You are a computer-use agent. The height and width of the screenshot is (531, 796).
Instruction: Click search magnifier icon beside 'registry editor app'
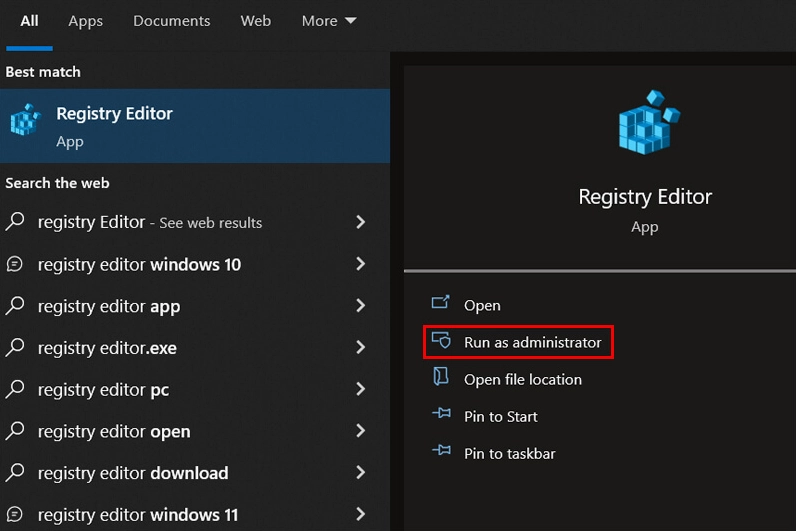tap(15, 305)
